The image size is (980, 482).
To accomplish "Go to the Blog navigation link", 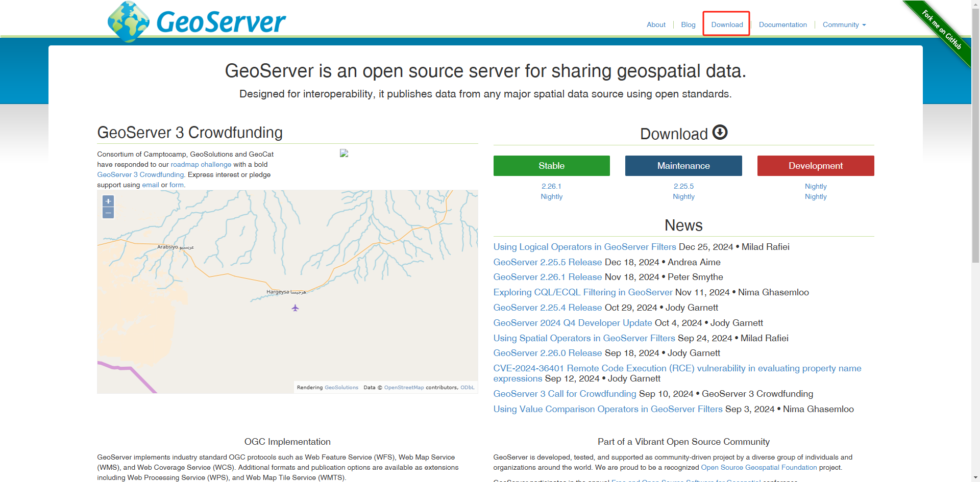I will click(x=688, y=24).
